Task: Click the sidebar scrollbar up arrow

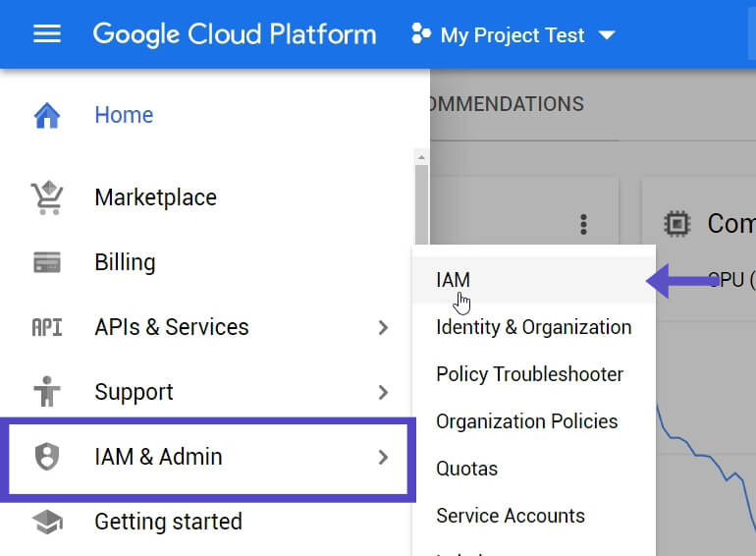Action: (x=421, y=157)
